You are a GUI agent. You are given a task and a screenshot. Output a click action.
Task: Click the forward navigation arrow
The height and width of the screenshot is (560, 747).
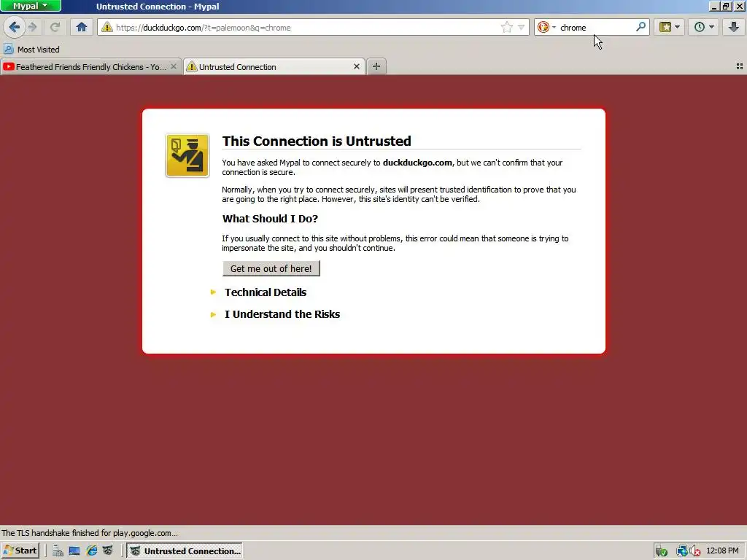32,27
